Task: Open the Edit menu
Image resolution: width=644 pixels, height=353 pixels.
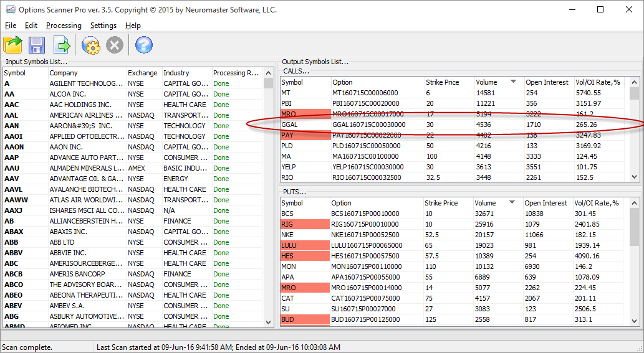Action: [x=31, y=26]
